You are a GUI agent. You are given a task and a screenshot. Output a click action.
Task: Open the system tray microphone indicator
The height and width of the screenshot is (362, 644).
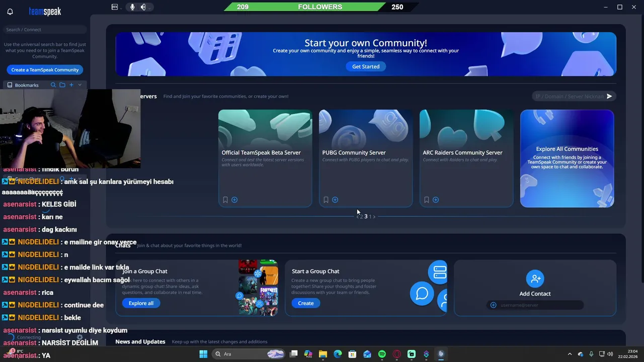coord(591,354)
